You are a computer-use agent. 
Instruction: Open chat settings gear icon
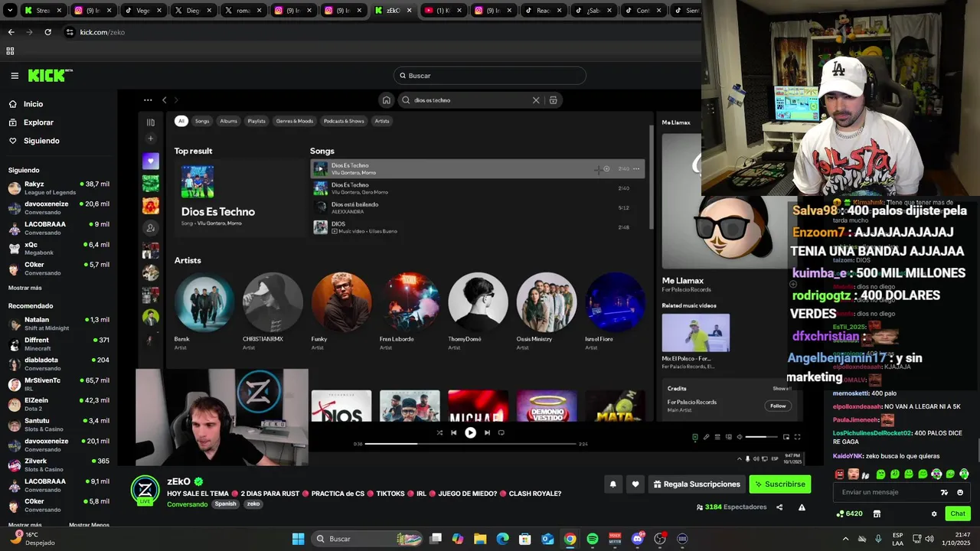point(934,514)
